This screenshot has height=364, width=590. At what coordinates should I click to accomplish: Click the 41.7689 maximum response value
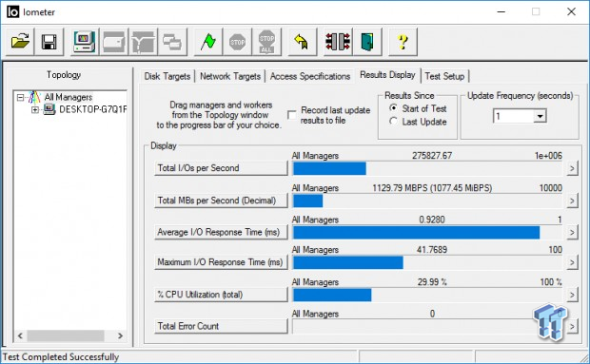pos(432,249)
